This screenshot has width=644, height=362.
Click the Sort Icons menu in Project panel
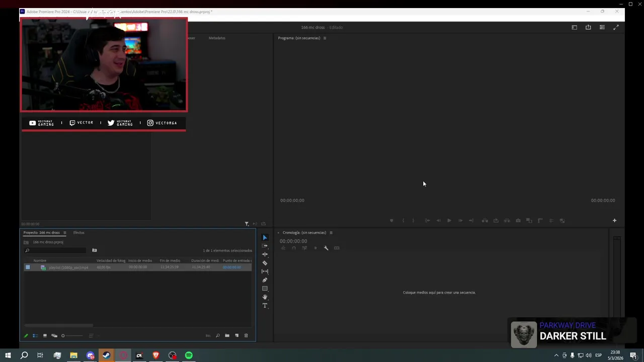pos(91,335)
